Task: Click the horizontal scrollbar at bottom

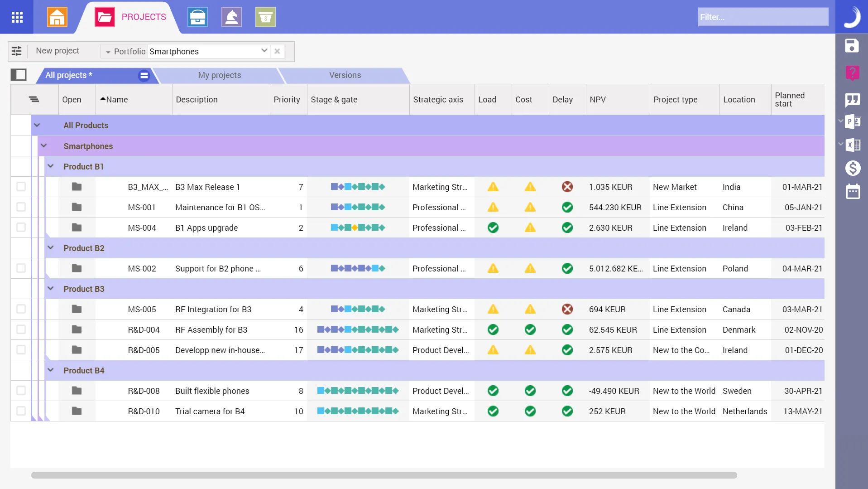Action: (384, 475)
